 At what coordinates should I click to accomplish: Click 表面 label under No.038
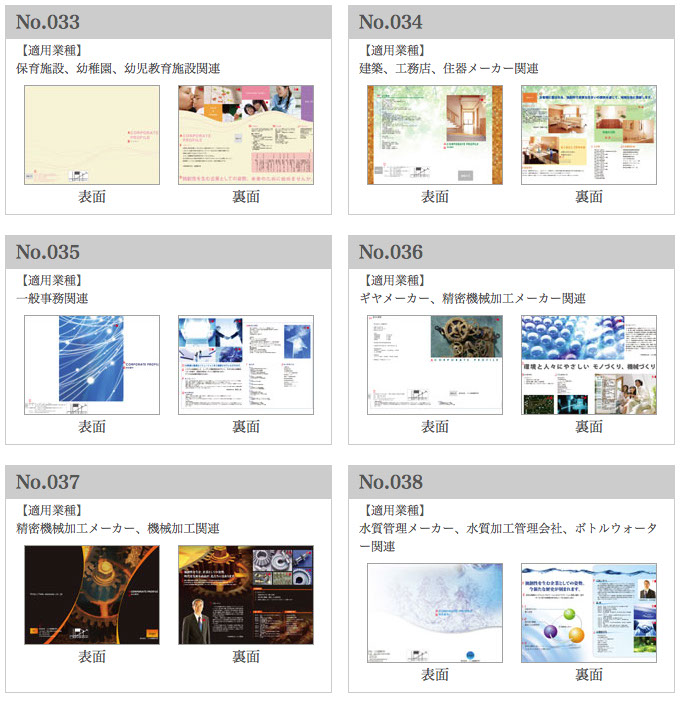(x=435, y=675)
